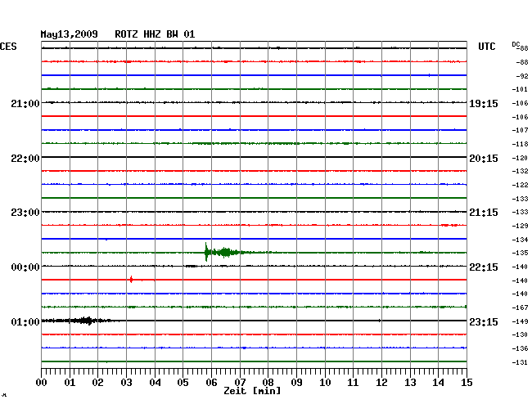
Task: Click minute axis tick label 13
Action: click(x=410, y=383)
